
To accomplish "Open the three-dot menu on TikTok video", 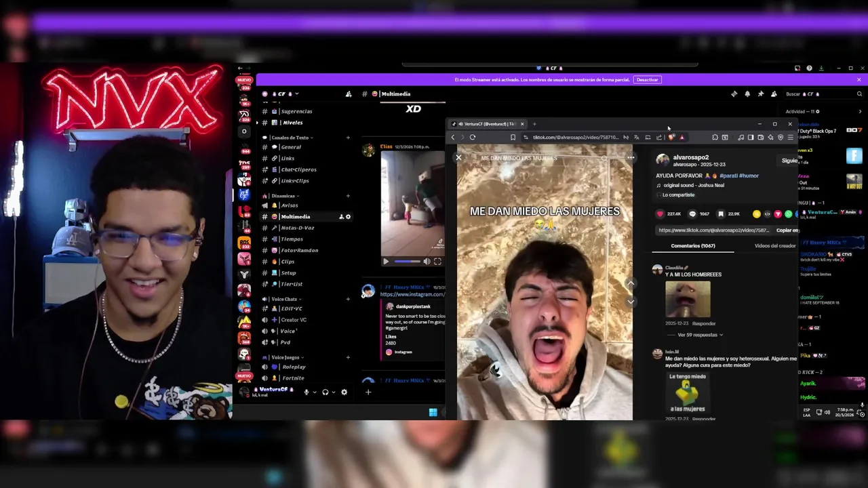I will pos(631,158).
